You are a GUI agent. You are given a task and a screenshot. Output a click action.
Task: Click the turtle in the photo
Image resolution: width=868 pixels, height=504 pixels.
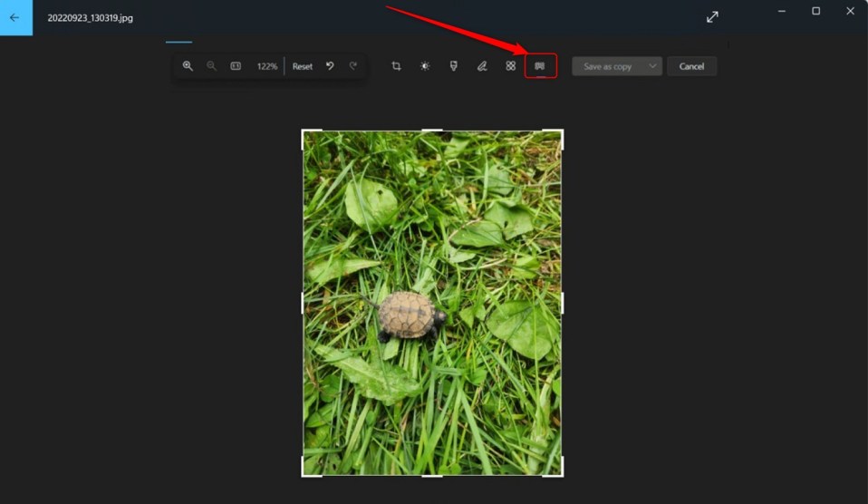click(410, 315)
